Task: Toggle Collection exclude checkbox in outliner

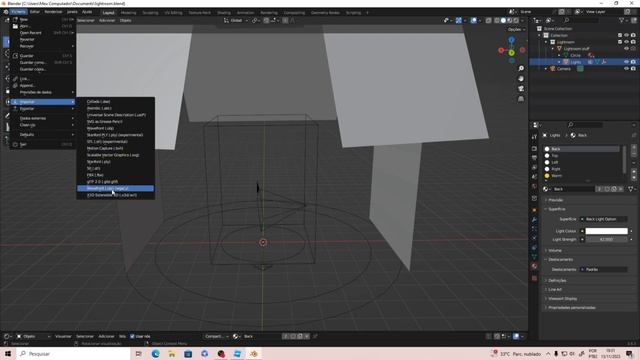Action: coord(620,36)
